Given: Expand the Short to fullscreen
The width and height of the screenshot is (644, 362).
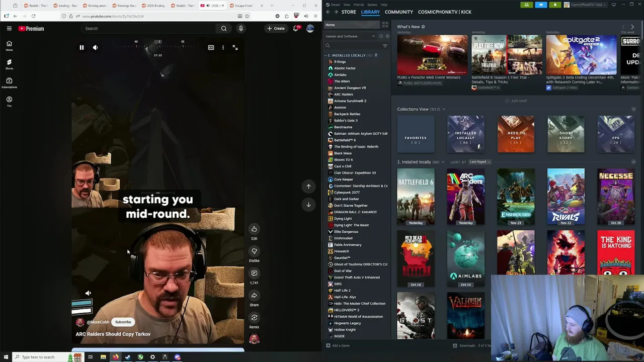Looking at the screenshot, I should click(x=235, y=47).
